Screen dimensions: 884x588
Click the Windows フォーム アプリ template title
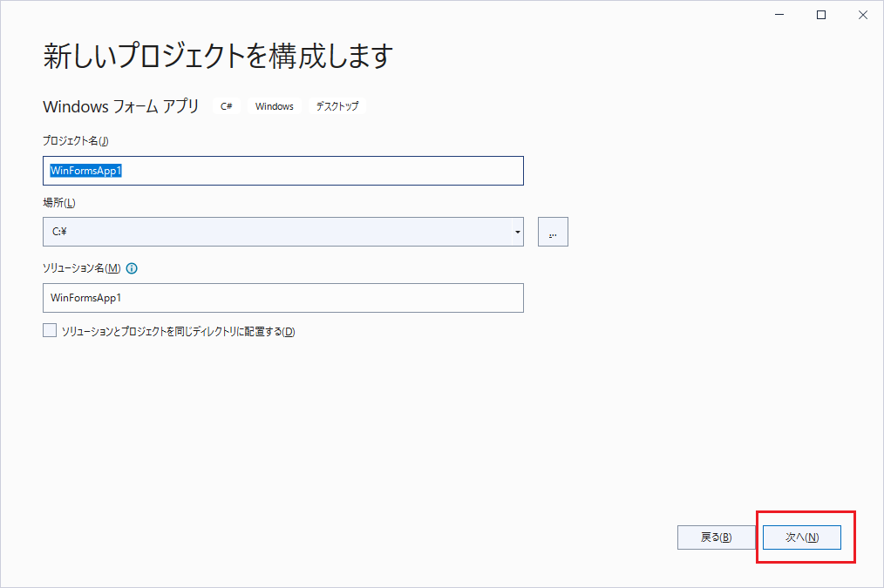click(121, 106)
